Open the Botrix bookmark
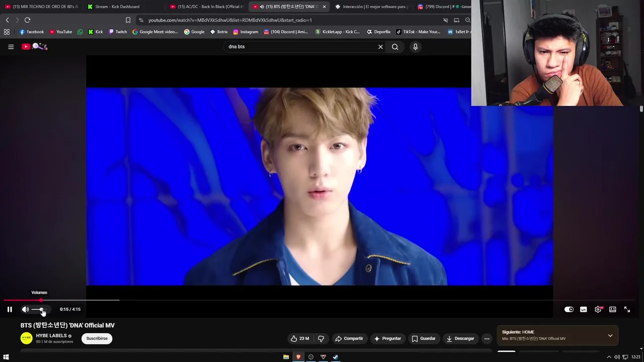This screenshot has width=644, height=362. [219, 32]
